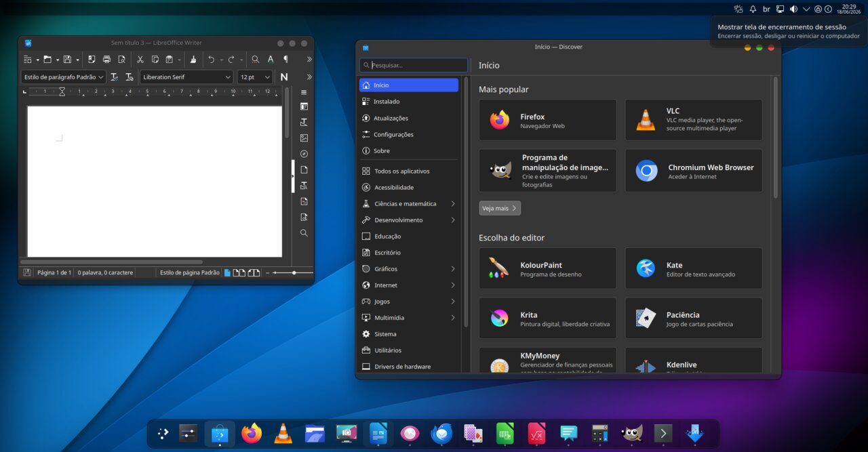Open the Gallery image panel in Writer sidebar
The width and height of the screenshot is (868, 452).
tap(304, 138)
